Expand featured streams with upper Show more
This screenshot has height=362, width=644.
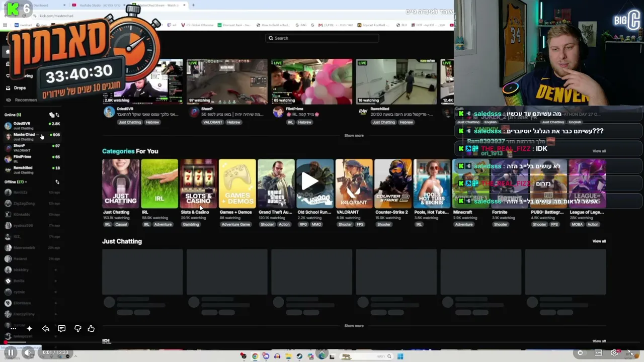[x=354, y=136]
